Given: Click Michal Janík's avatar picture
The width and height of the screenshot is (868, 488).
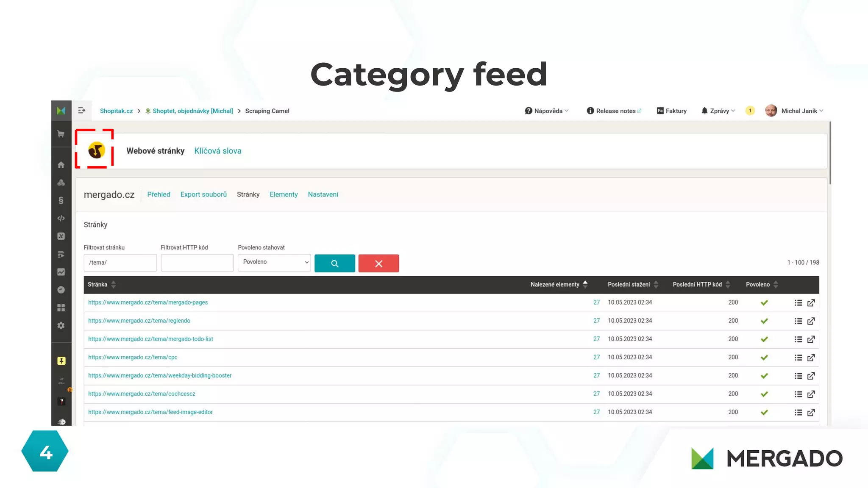Looking at the screenshot, I should [771, 111].
